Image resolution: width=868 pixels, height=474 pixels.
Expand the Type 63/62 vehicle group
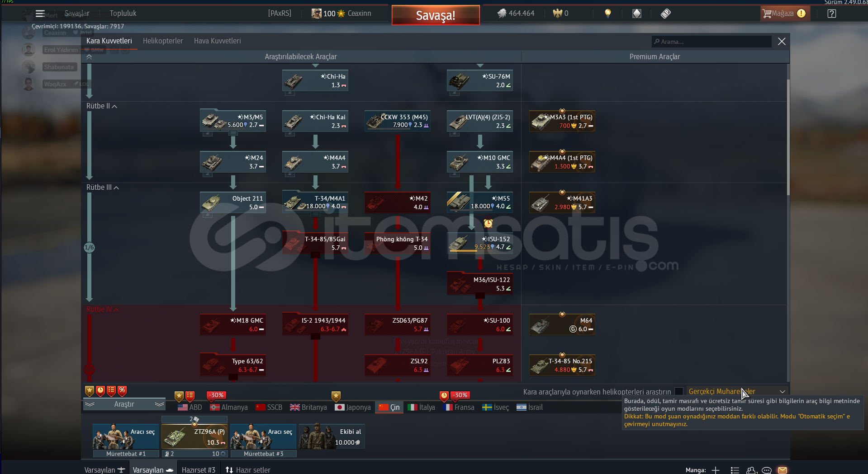(233, 377)
